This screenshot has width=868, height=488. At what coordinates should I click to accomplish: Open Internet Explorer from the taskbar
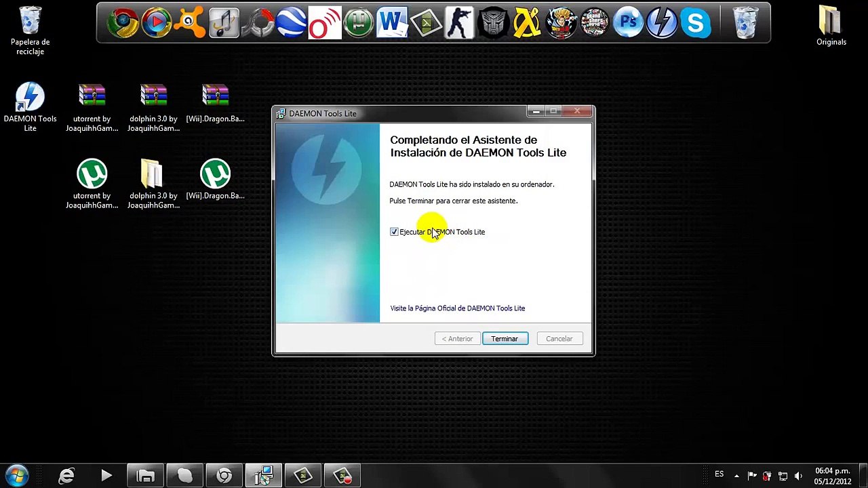[x=66, y=476]
